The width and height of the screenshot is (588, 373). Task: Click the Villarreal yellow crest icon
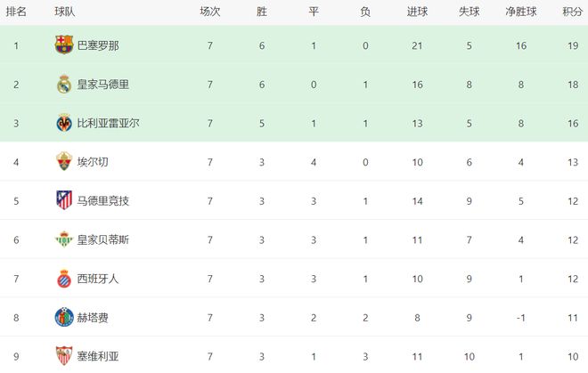63,123
